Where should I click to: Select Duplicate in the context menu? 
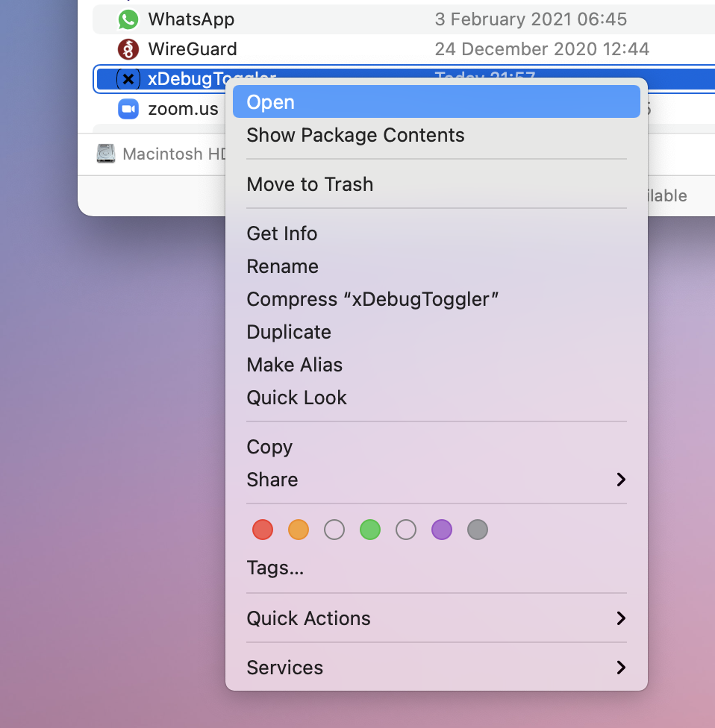coord(437,332)
